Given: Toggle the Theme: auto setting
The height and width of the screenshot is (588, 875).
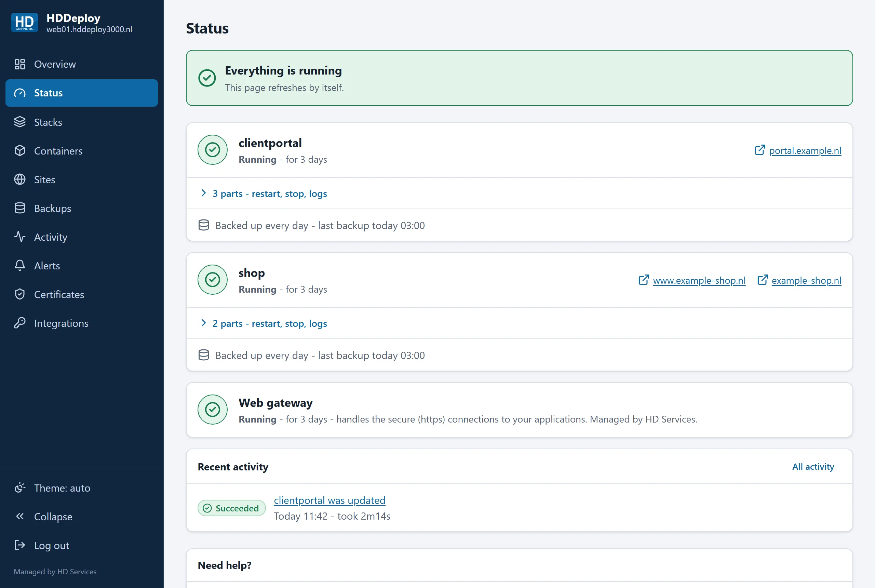Looking at the screenshot, I should click(82, 488).
